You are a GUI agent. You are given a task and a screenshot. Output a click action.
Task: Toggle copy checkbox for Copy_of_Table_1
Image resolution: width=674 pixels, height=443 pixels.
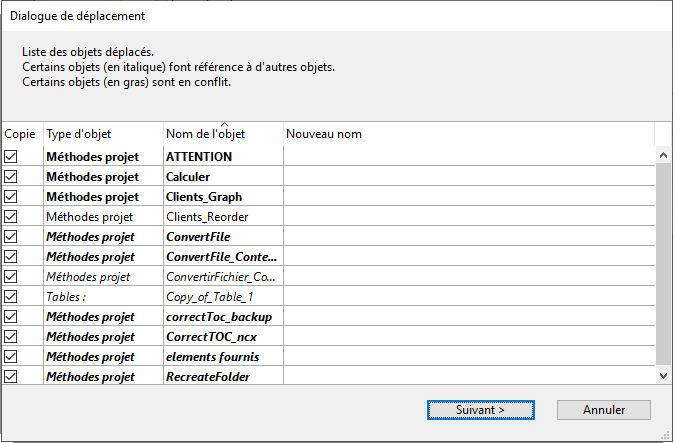click(x=11, y=297)
